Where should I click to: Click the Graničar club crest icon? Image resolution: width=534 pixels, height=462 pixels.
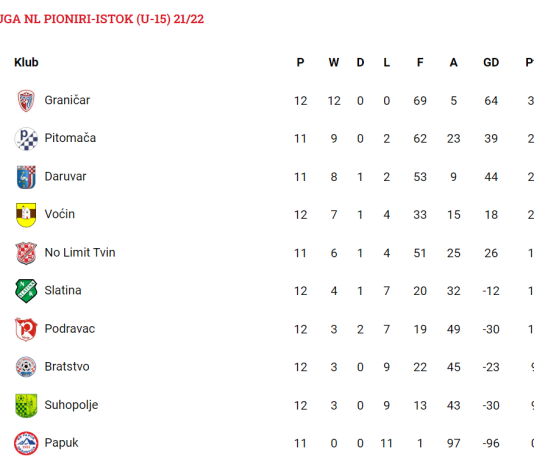click(x=26, y=101)
